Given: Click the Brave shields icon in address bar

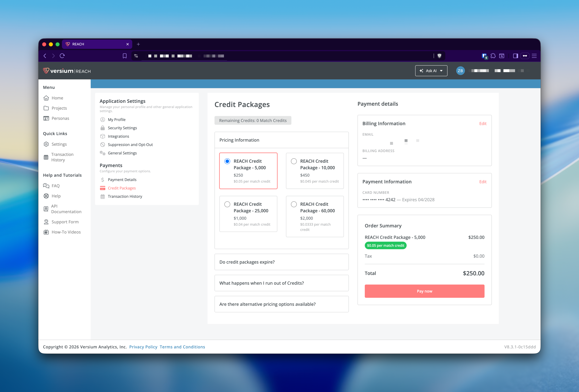Looking at the screenshot, I should tap(439, 56).
